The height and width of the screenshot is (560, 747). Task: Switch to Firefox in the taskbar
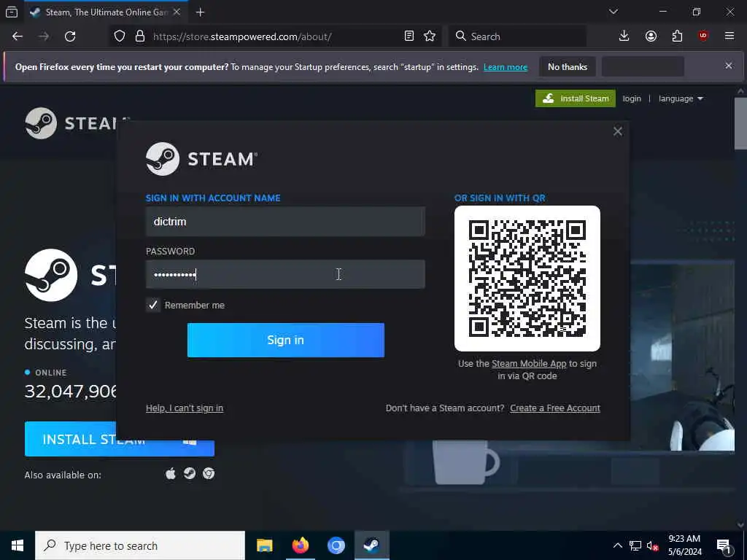(300, 545)
